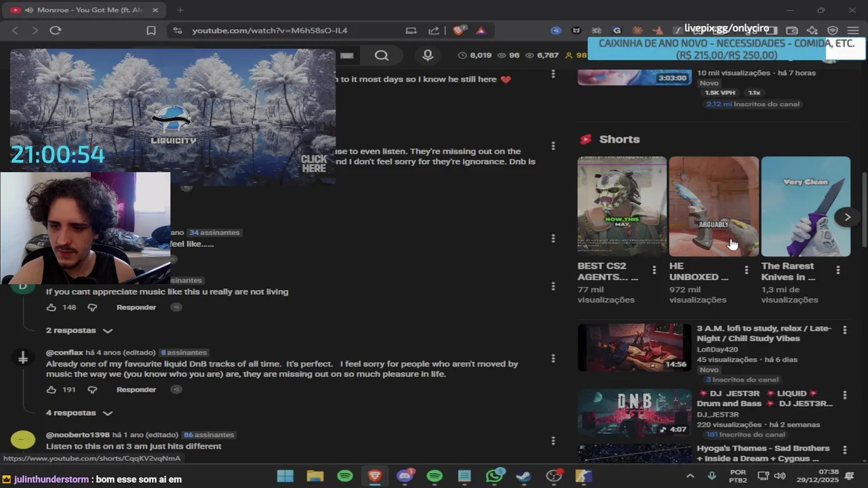Open options for The Rarest Knives short
868x488 pixels.
coord(838,270)
